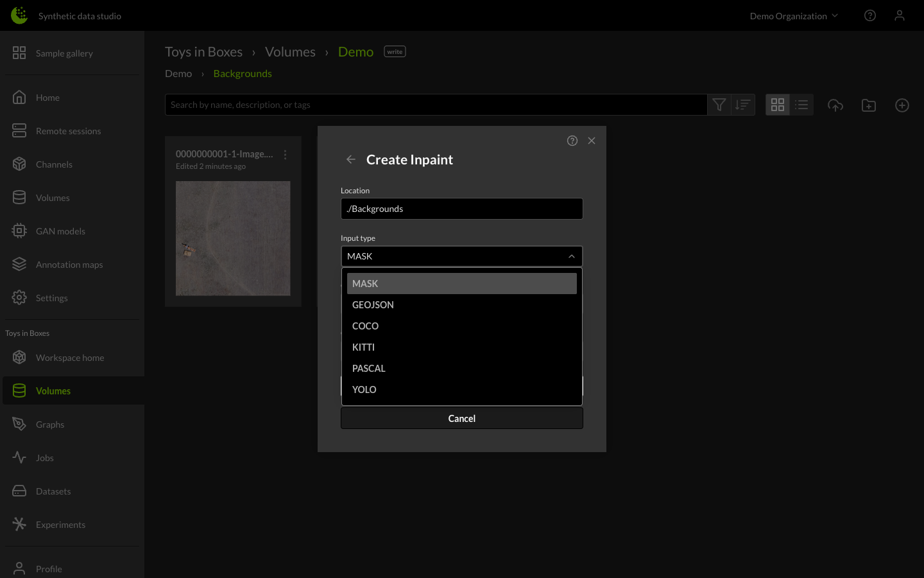
Task: Click the help question mark in the dialog
Action: pyautogui.click(x=572, y=140)
